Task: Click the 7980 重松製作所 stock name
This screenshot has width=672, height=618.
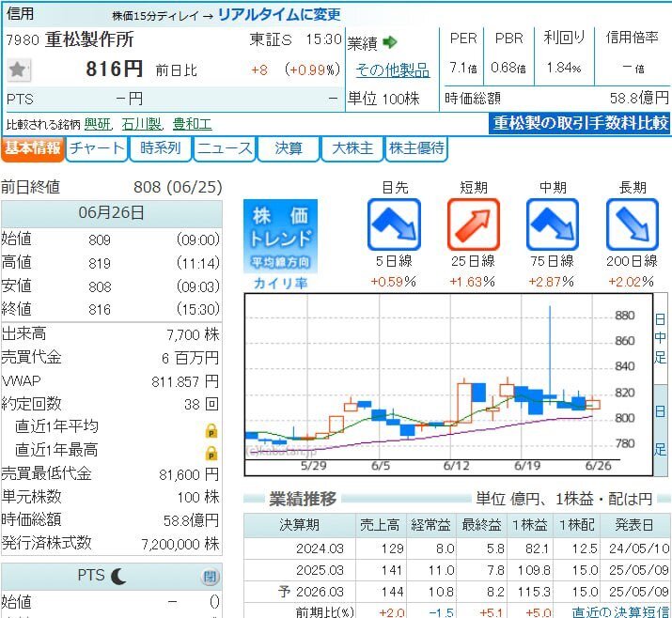Action: (x=70, y=39)
